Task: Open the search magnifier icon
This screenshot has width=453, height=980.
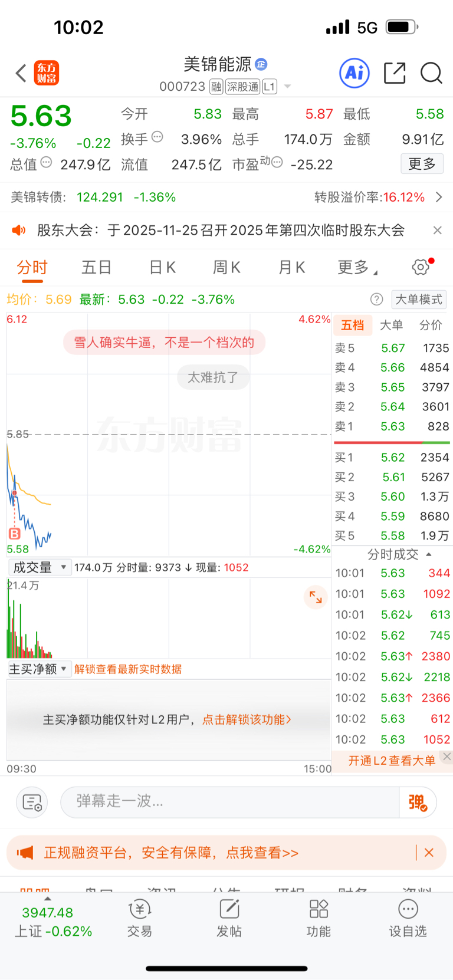Action: pos(431,73)
